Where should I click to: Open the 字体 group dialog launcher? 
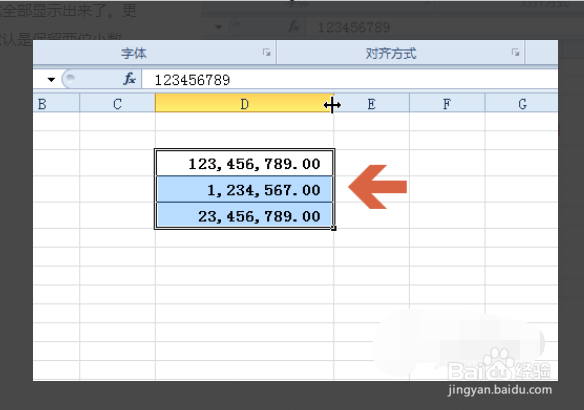266,53
